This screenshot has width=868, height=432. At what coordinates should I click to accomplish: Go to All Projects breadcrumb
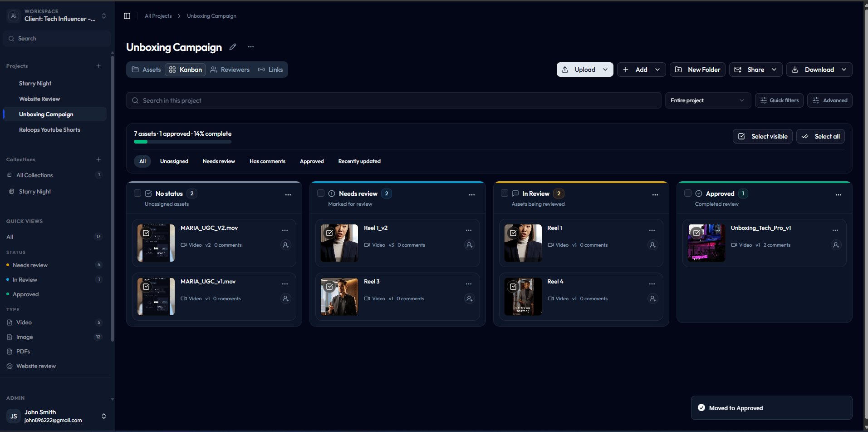[x=158, y=16]
